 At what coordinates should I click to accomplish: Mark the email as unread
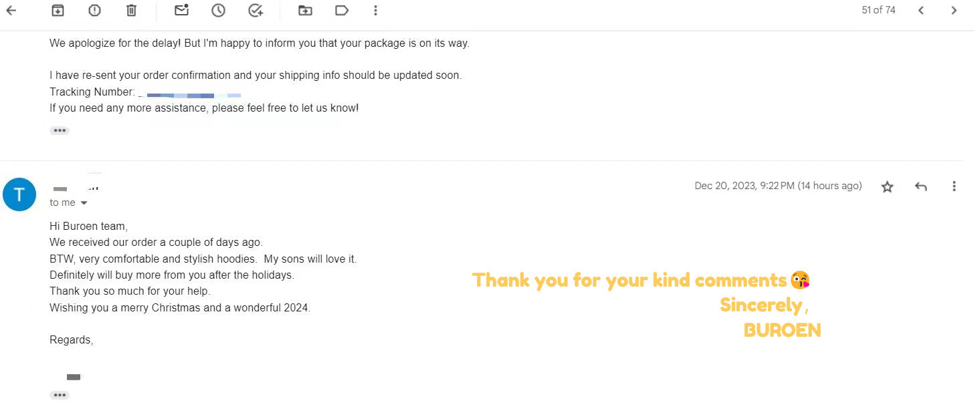tap(181, 10)
